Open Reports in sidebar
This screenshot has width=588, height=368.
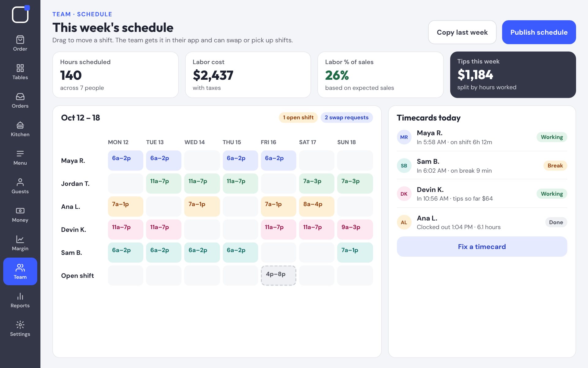coord(20,300)
